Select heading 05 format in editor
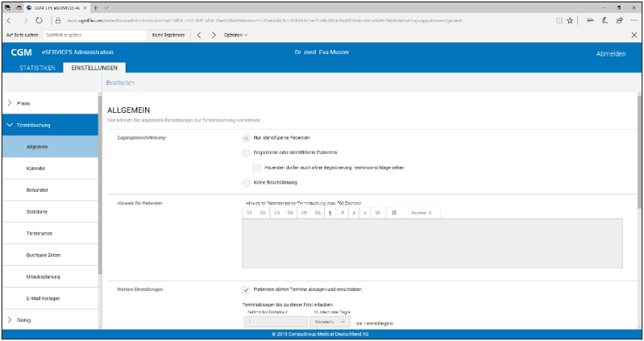 coord(304,213)
